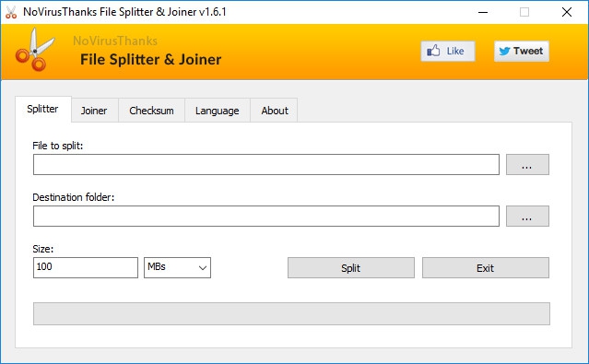Browse for the file to split
The image size is (589, 364).
click(x=527, y=165)
